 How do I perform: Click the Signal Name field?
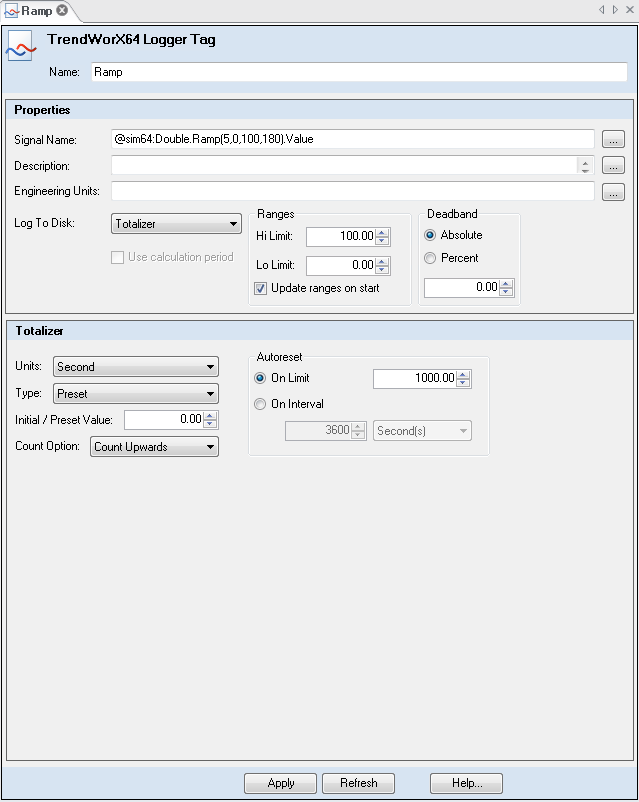pyautogui.click(x=352, y=139)
